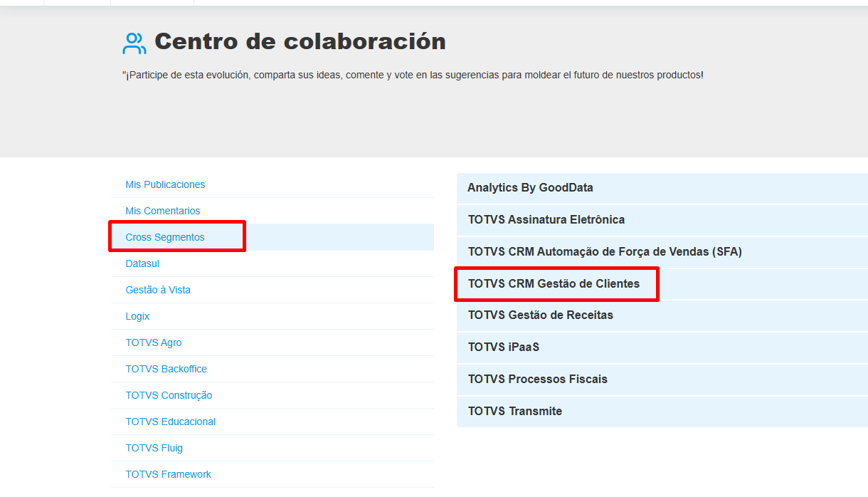Open TOTVS Assinatura Eletrônica product
Screen dimensions: 868x497
click(662, 220)
